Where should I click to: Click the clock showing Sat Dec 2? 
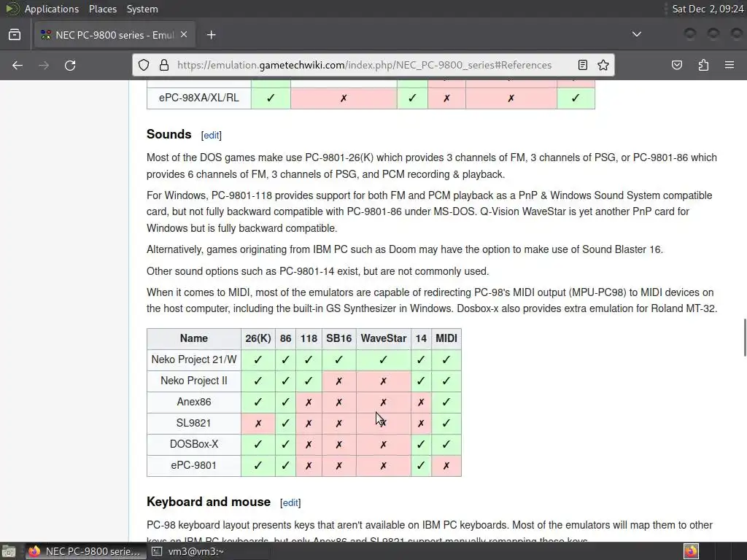708,9
